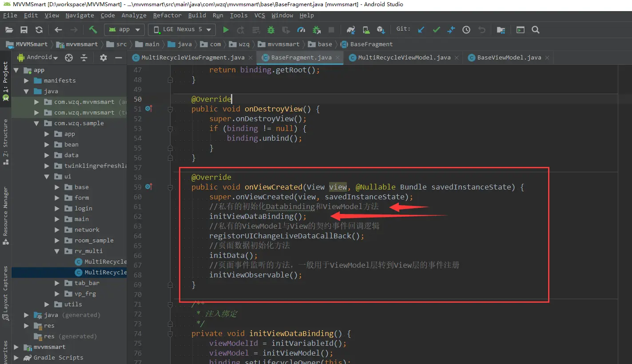Open the Refactor menu
The image size is (632, 364).
click(x=167, y=15)
